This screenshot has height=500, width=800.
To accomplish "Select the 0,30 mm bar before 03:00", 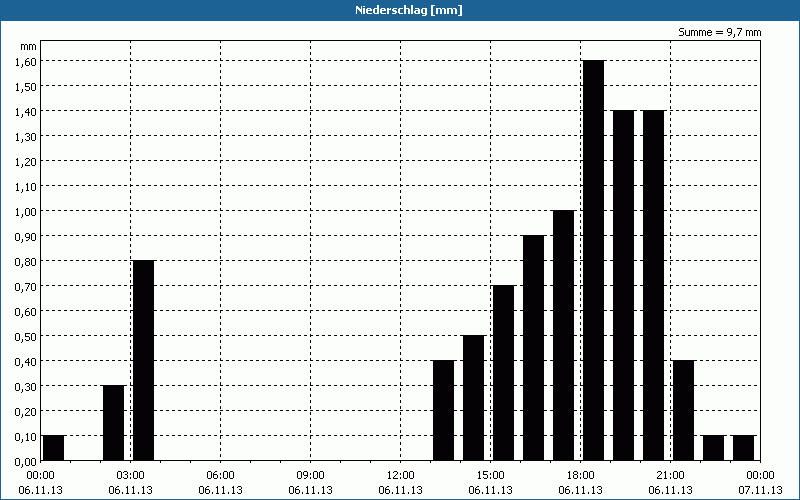I will (x=113, y=423).
